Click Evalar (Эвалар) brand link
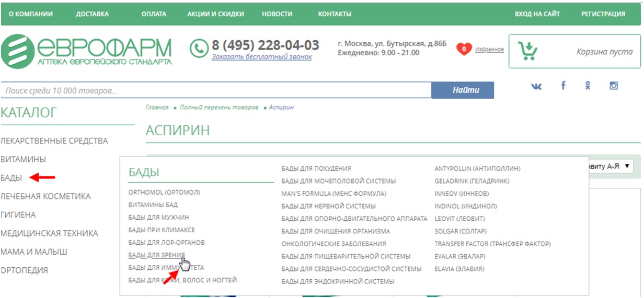This screenshot has width=644, height=298. (460, 256)
